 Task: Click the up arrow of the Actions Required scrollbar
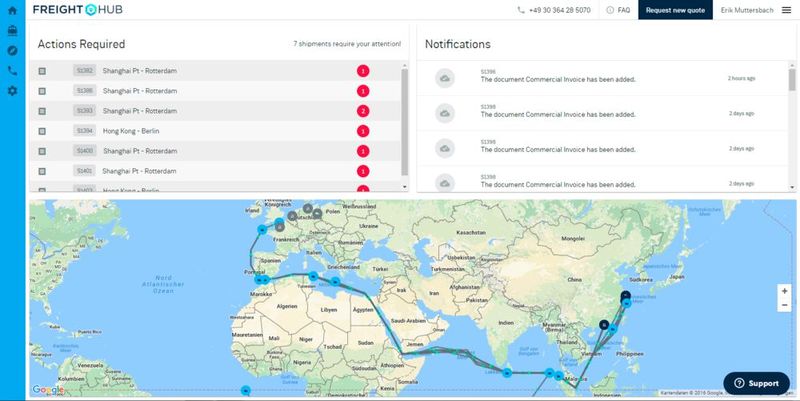(405, 65)
